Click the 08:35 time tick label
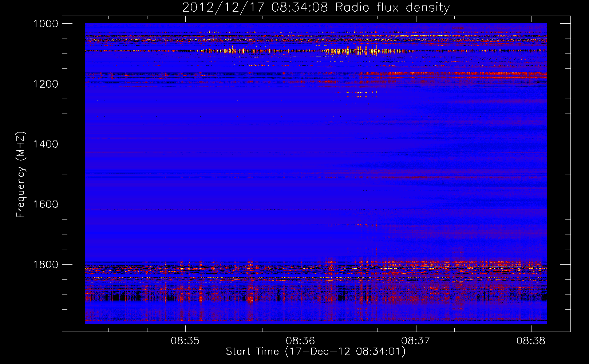589x364 pixels. click(x=185, y=341)
